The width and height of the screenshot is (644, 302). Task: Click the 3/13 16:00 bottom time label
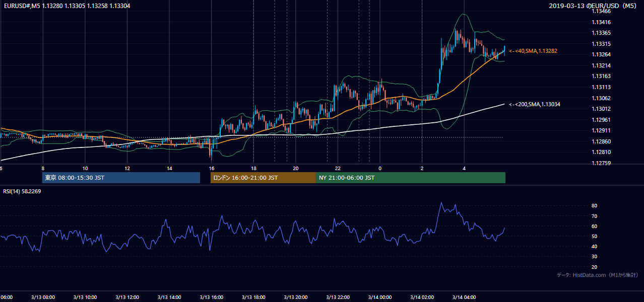click(211, 297)
